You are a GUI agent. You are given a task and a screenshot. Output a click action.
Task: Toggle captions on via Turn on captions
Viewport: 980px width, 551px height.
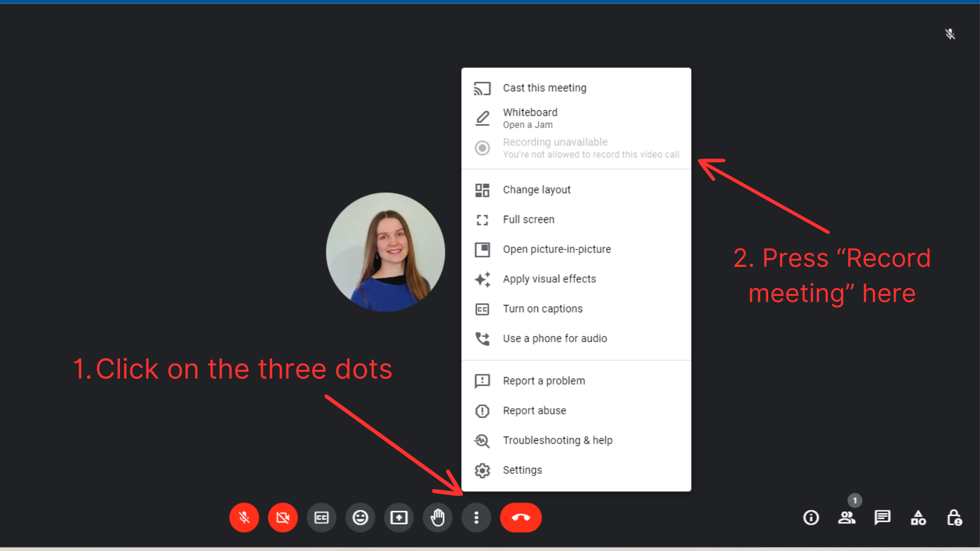point(543,308)
